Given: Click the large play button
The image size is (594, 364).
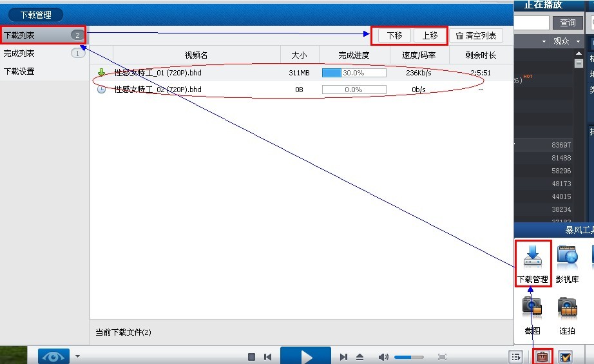Looking at the screenshot, I should (306, 356).
